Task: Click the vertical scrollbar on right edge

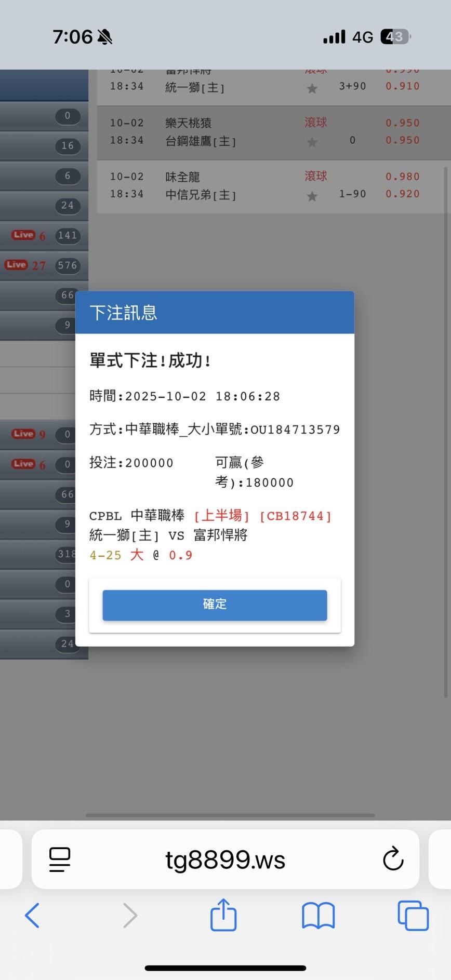Action: tap(446, 432)
